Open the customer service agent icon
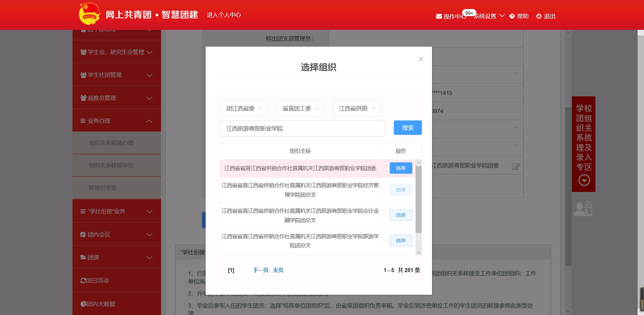Image resolution: width=644 pixels, height=315 pixels. pos(583,209)
